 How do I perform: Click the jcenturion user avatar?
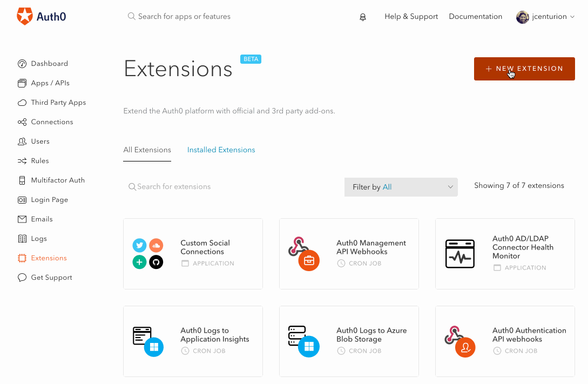522,17
